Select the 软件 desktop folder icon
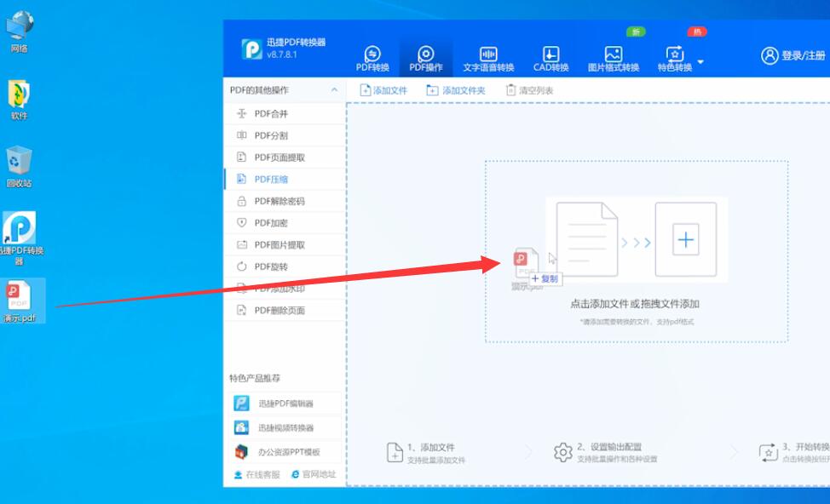The width and height of the screenshot is (830, 504). point(19,100)
